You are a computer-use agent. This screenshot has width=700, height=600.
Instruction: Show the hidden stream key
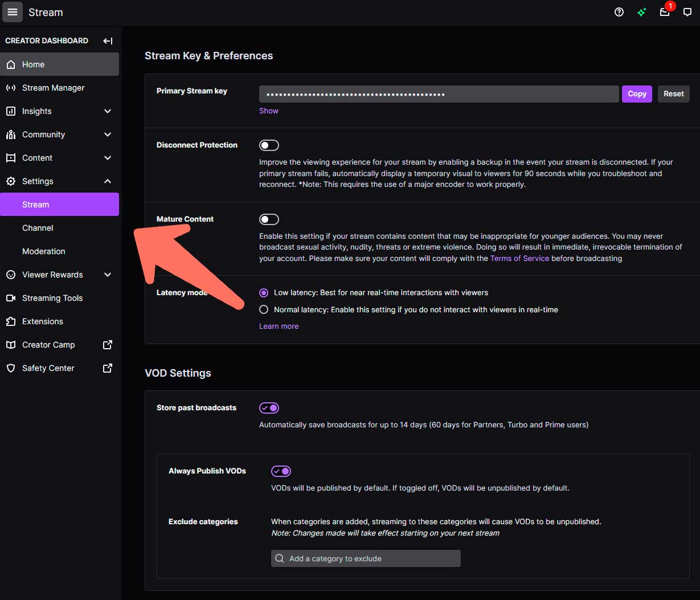[x=269, y=111]
